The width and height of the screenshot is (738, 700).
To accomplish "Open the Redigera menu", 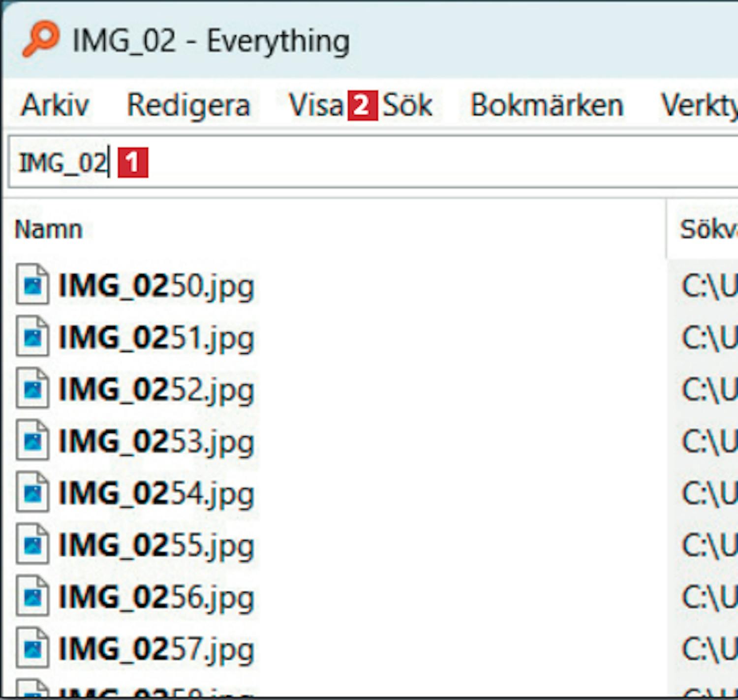I will 188,105.
